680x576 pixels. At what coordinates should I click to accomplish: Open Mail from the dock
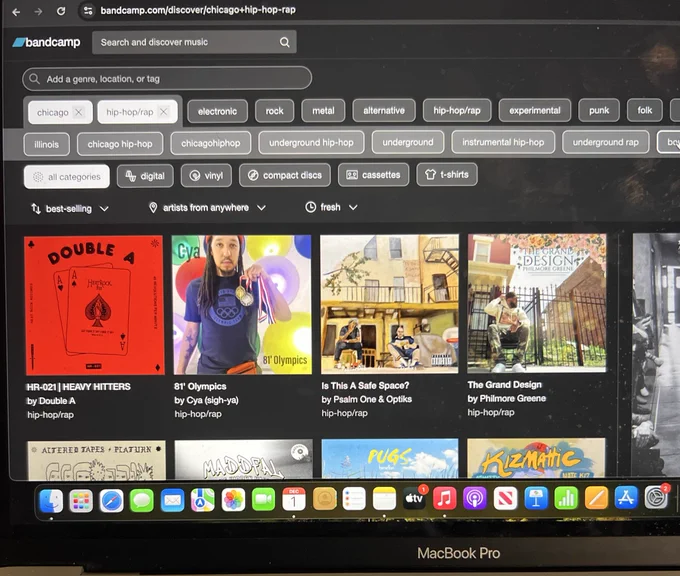pos(172,500)
